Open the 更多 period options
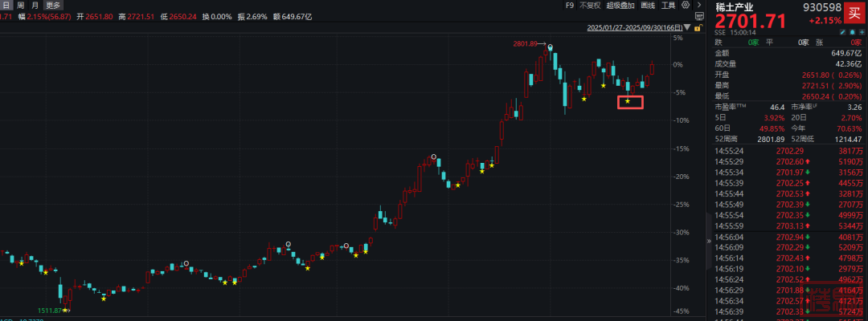 click(x=52, y=5)
